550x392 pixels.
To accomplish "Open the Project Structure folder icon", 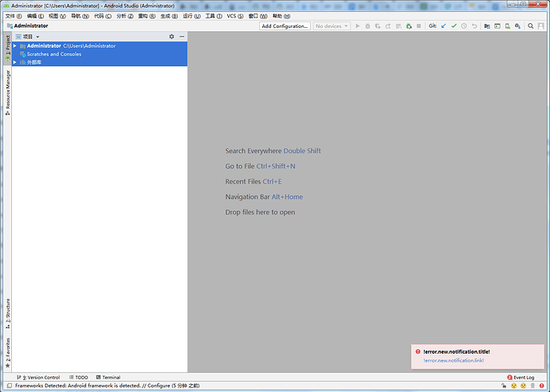I will (487, 26).
